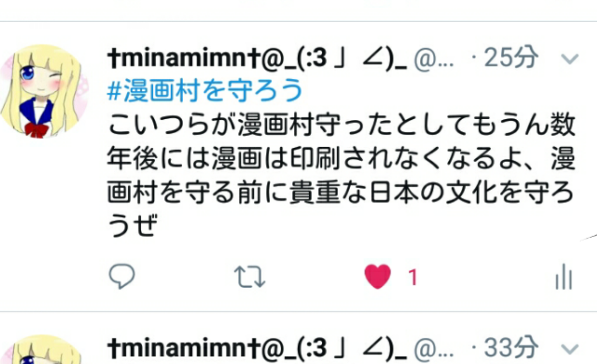The width and height of the screenshot is (597, 364).
Task: Click the like count number 1
Action: pyautogui.click(x=413, y=277)
